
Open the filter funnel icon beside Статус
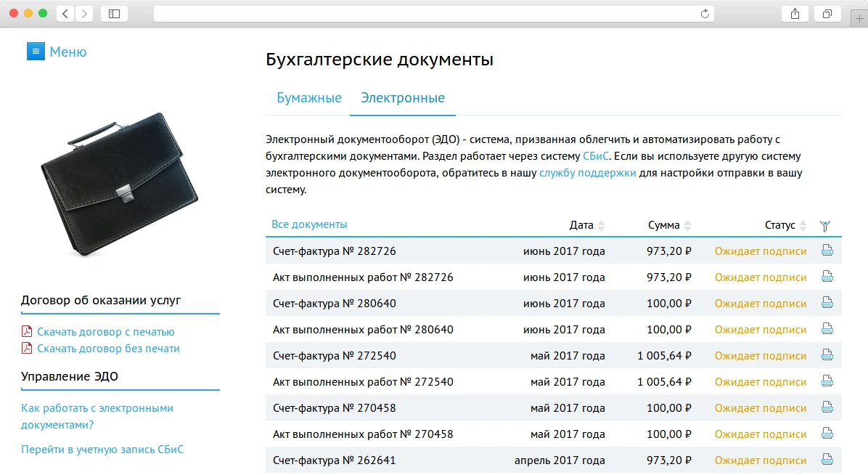point(825,226)
